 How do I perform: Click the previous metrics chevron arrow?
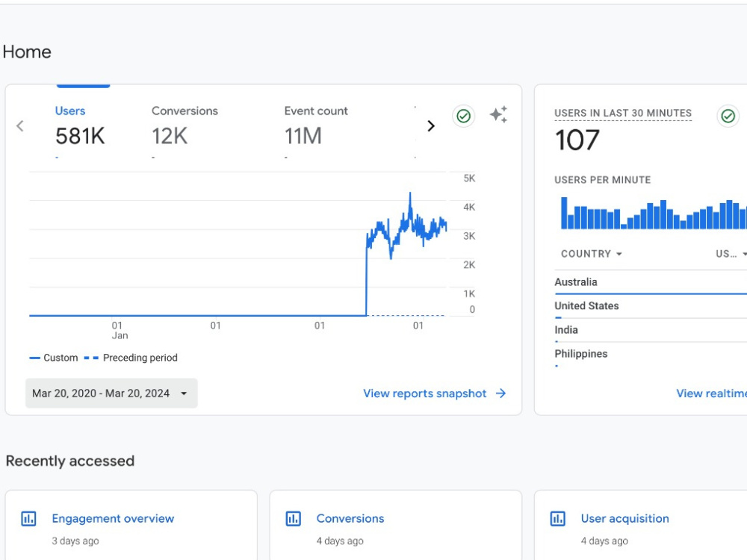pos(20,126)
